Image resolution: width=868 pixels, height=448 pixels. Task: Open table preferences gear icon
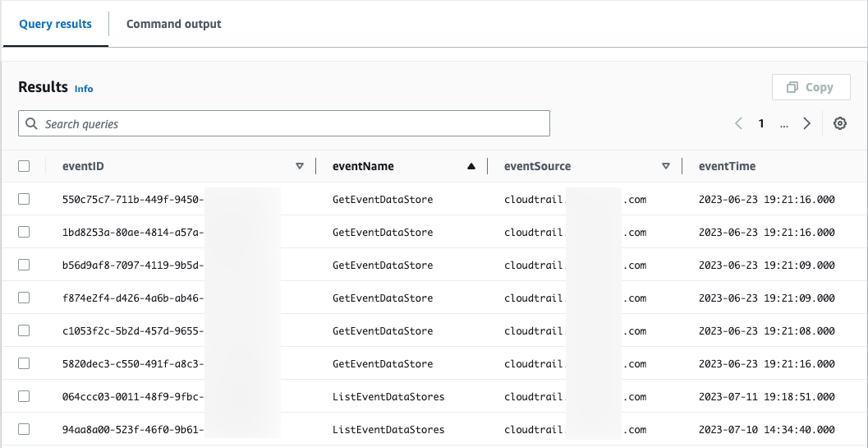tap(839, 123)
